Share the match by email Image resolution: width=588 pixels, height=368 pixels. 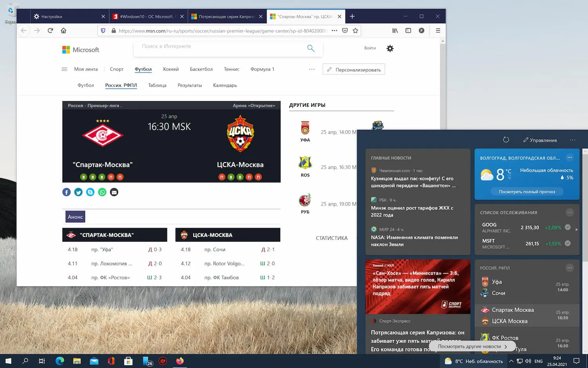pyautogui.click(x=114, y=192)
